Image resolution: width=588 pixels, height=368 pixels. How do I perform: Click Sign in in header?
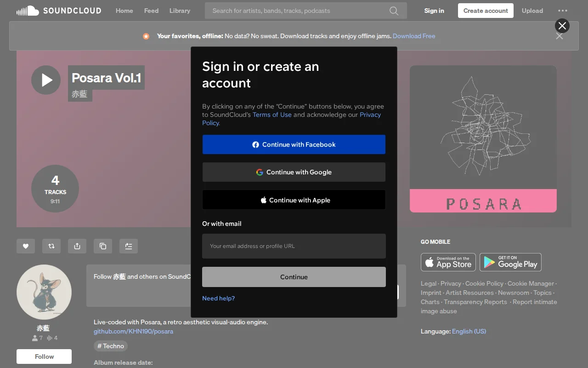pyautogui.click(x=434, y=11)
